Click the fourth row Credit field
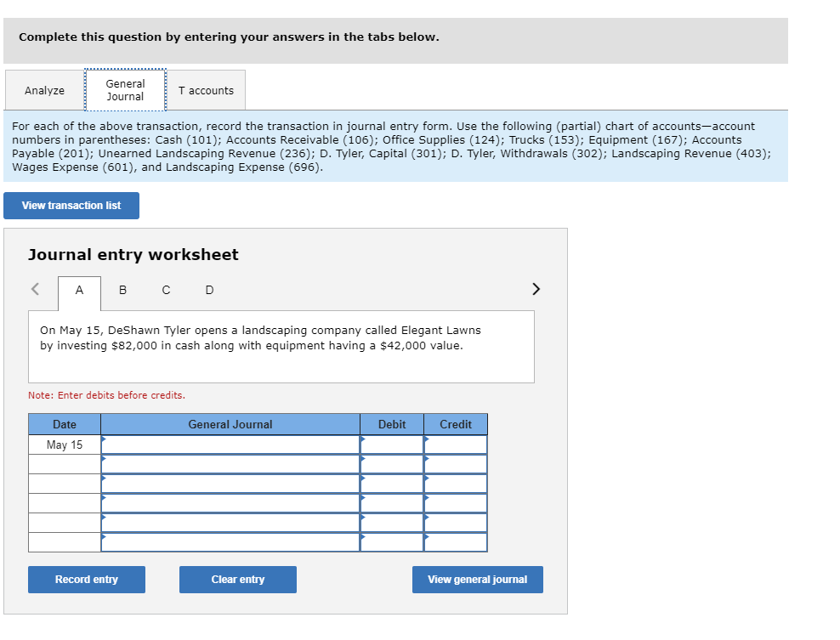This screenshot has width=840, height=640. 456,503
